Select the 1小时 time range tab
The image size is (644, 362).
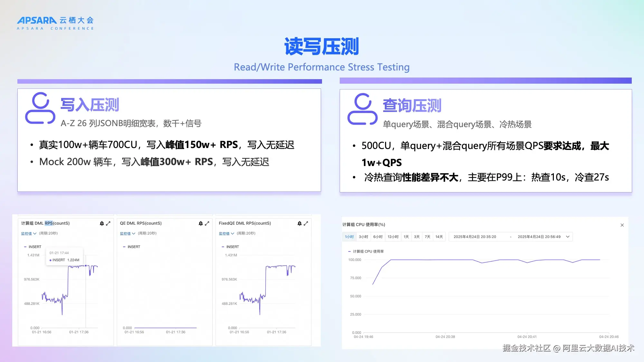349,237
